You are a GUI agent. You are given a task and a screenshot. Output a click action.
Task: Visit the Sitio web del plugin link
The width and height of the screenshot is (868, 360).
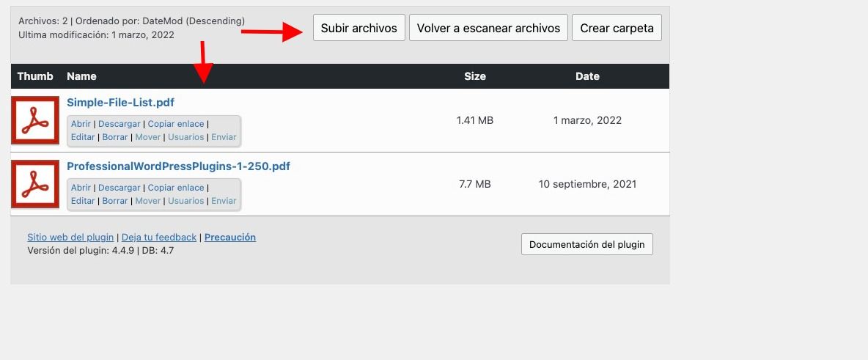tap(70, 237)
